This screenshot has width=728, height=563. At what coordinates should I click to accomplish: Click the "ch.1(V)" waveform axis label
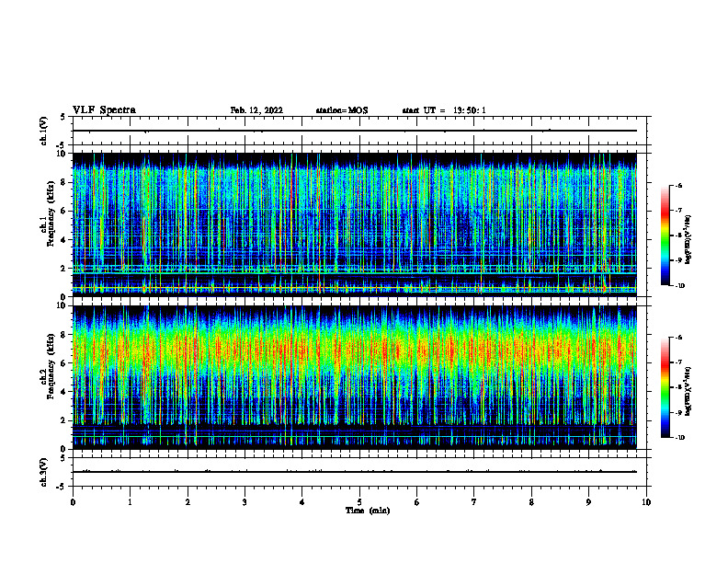(x=44, y=131)
